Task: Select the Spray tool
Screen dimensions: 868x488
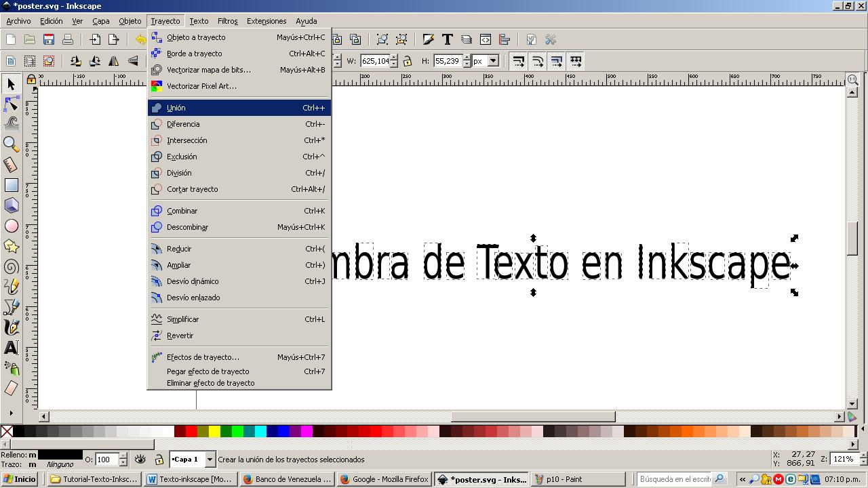Action: point(11,368)
